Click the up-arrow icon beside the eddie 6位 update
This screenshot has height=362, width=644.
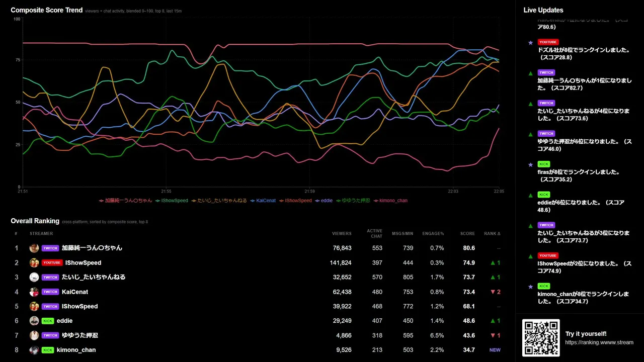tap(530, 195)
